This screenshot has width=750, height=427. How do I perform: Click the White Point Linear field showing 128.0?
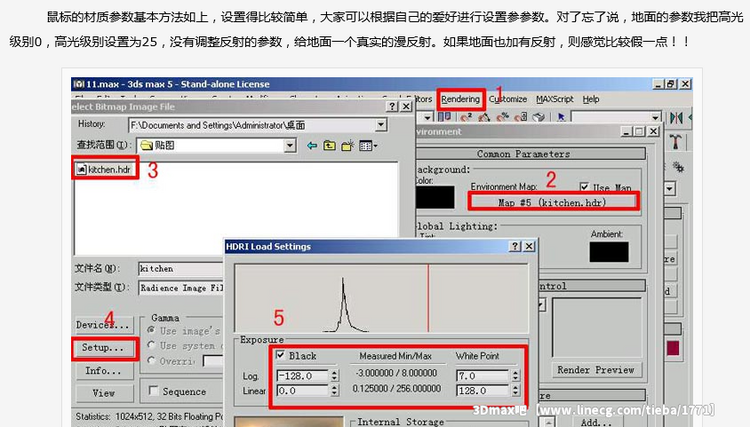pyautogui.click(x=483, y=391)
